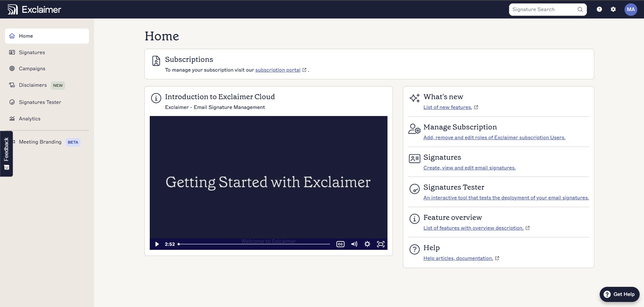Enter fullscreen mode on the video

pos(380,244)
